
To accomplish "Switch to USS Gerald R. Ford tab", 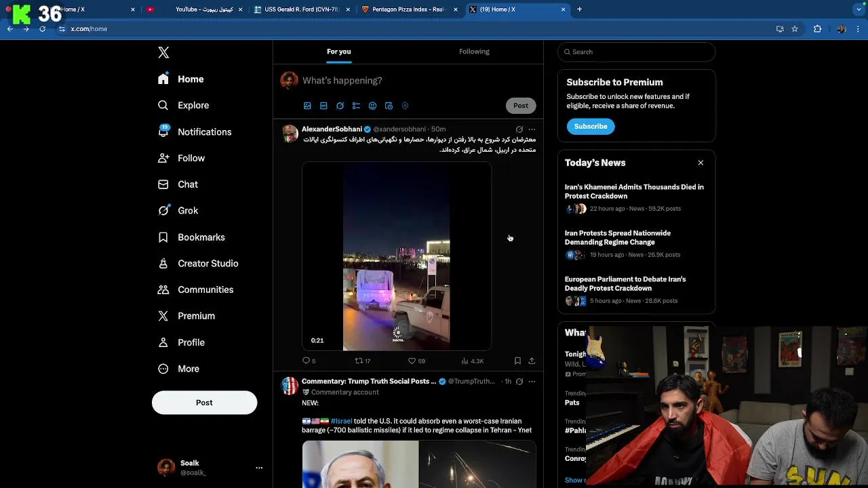I will [301, 9].
